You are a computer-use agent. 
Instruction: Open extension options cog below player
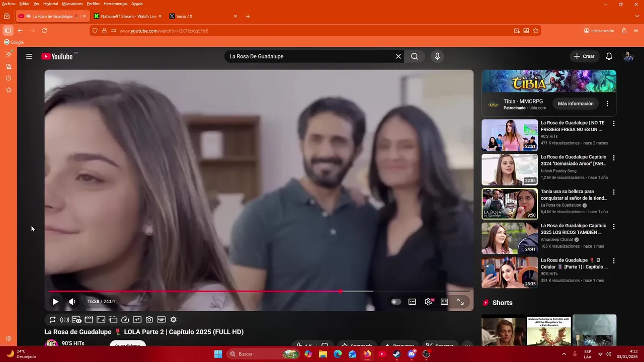click(x=174, y=319)
